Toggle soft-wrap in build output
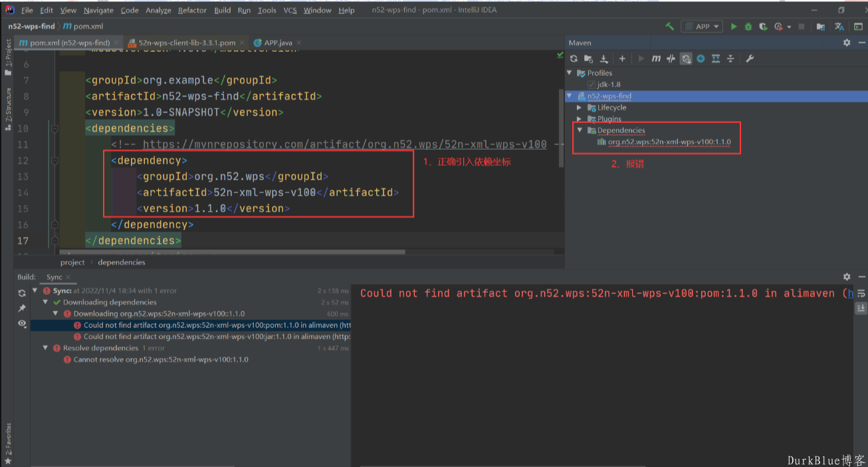 point(861,293)
